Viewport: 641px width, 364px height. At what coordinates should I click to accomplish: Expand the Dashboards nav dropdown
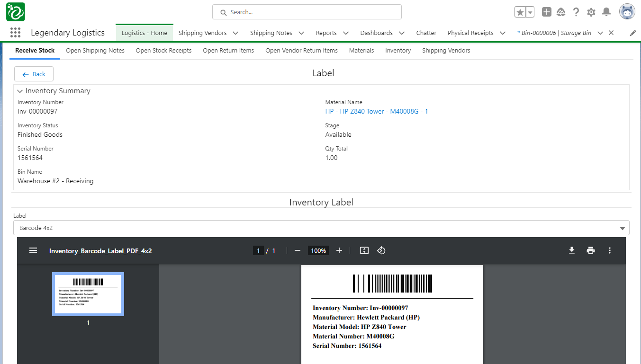pos(402,33)
